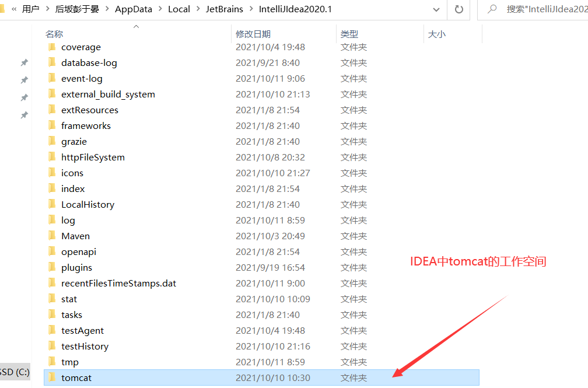
Task: Click tomcat's date 2021/10/10 10:30
Action: 272,378
